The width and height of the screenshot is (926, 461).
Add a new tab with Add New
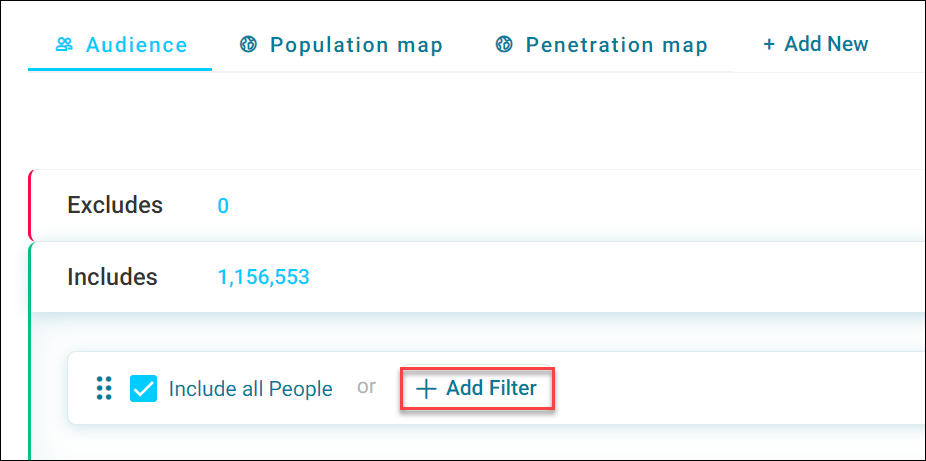pyautogui.click(x=816, y=44)
